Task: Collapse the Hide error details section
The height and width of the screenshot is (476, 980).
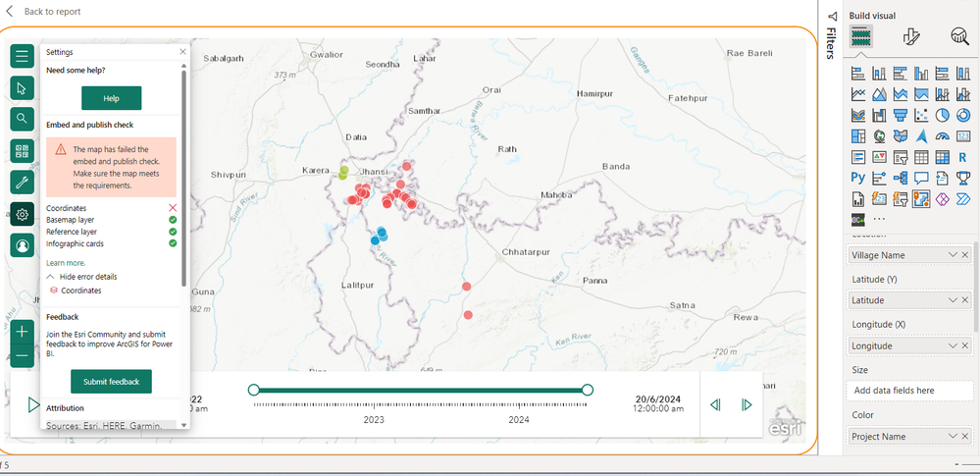Action: point(81,277)
